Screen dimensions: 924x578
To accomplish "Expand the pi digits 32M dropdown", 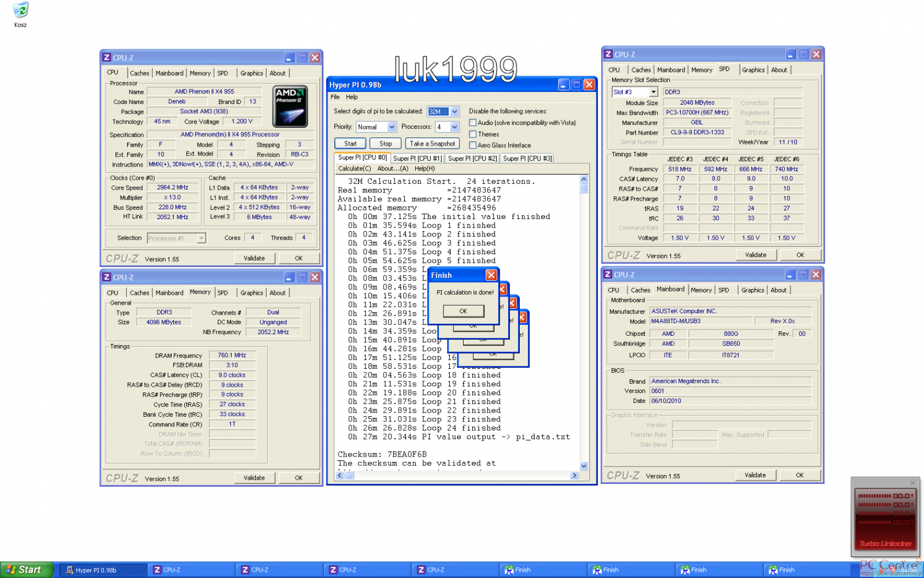I will (454, 112).
